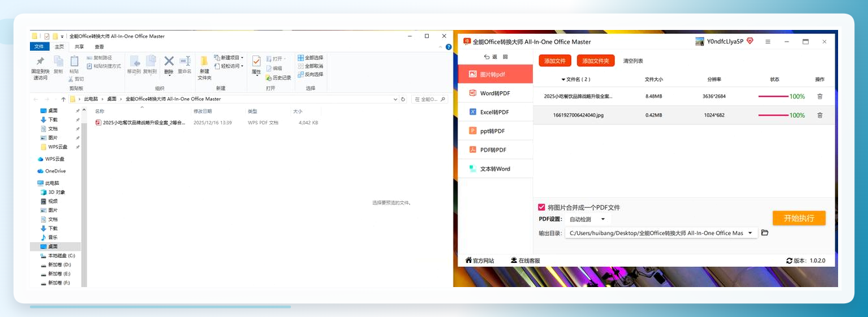The height and width of the screenshot is (317, 868).
Task: Click 全部选择 (Select all) in the ribbon
Action: pos(310,57)
